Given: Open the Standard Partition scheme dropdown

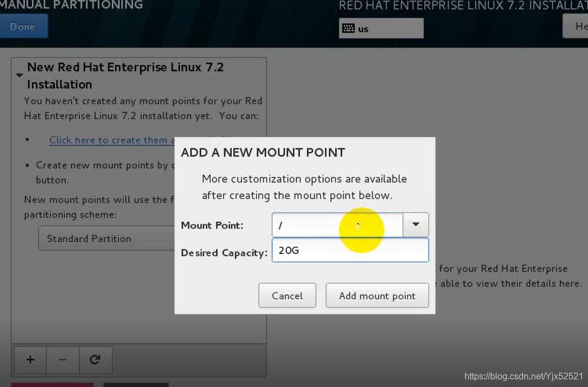Looking at the screenshot, I should tap(107, 238).
